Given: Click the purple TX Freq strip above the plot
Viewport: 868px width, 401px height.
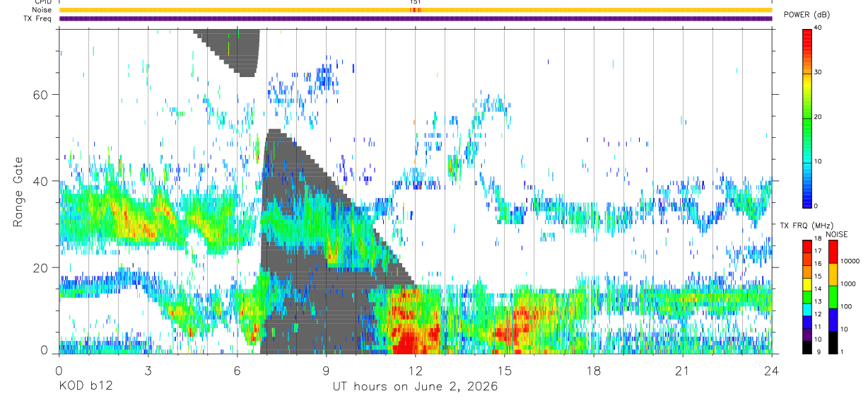Looking at the screenshot, I should coord(416,18).
